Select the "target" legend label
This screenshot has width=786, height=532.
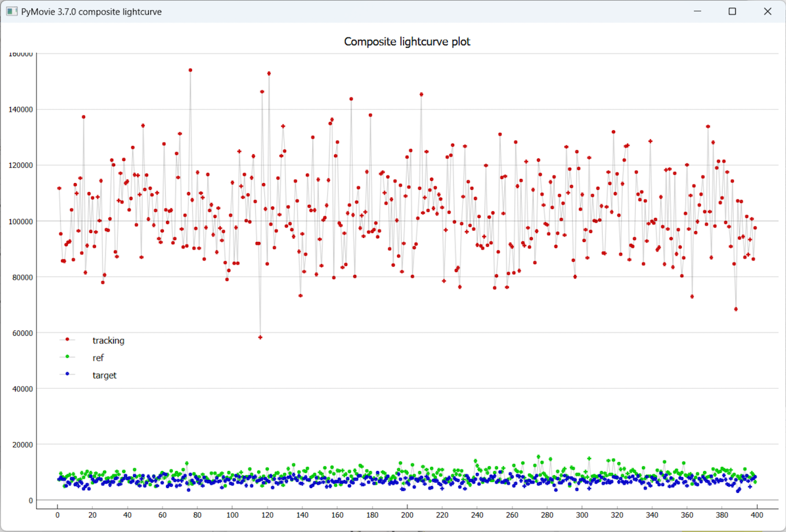(x=104, y=376)
